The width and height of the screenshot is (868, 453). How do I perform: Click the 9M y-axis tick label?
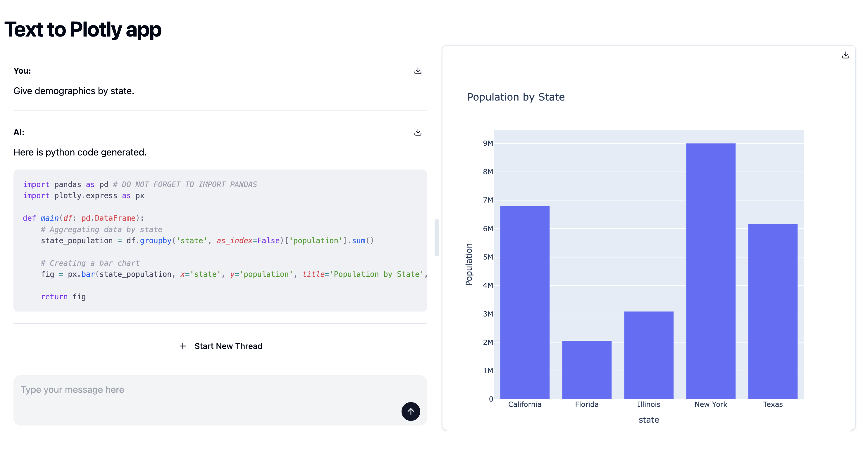point(487,143)
